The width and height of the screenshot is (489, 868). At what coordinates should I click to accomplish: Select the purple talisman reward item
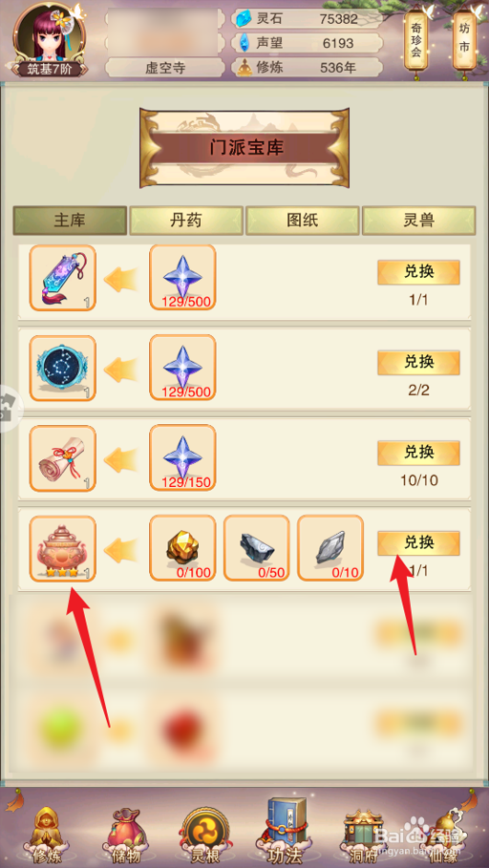tap(63, 278)
